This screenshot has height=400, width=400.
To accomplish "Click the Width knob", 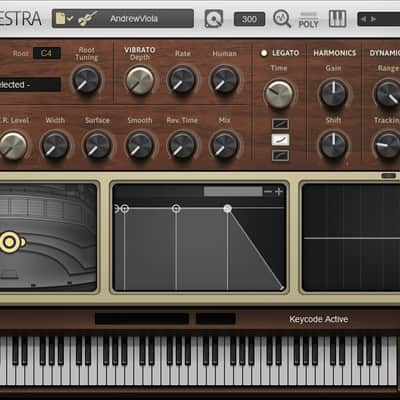I will pyautogui.click(x=55, y=145).
